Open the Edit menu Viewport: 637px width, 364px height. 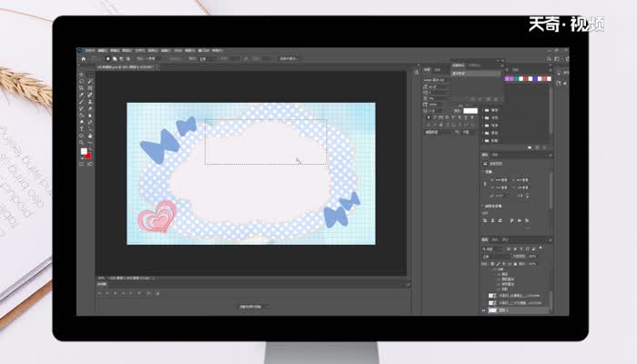[102, 51]
